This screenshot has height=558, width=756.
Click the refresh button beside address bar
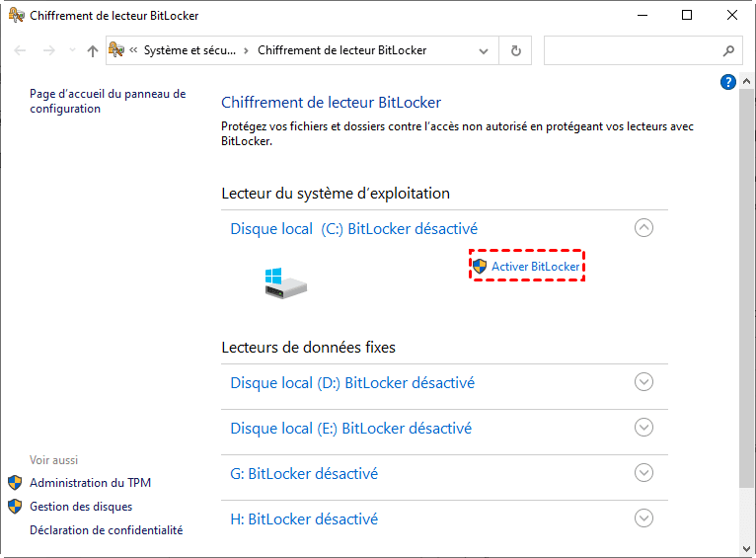515,50
